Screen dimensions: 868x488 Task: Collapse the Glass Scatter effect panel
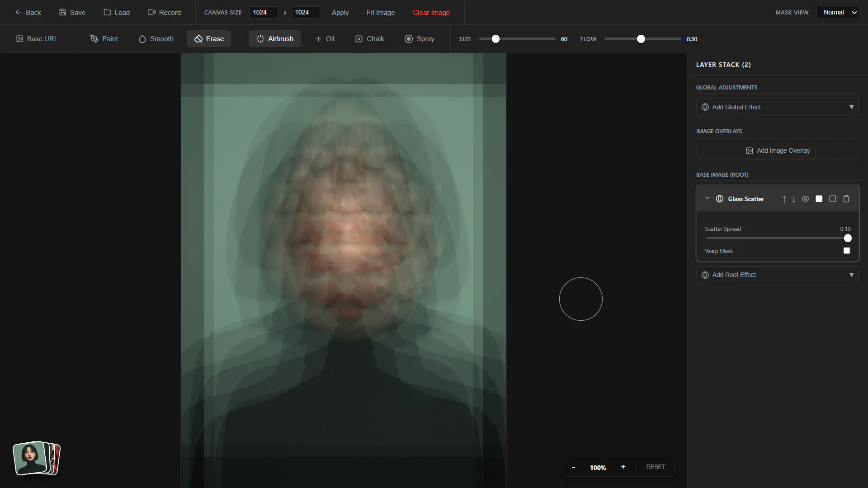point(708,198)
